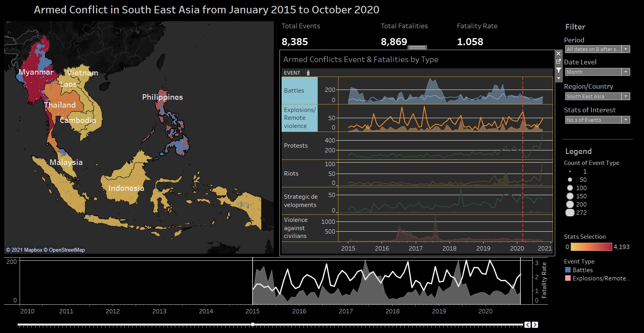Viewport: 644px width, 333px height.
Task: Click the Total Fatalities value 8,869
Action: 394,42
